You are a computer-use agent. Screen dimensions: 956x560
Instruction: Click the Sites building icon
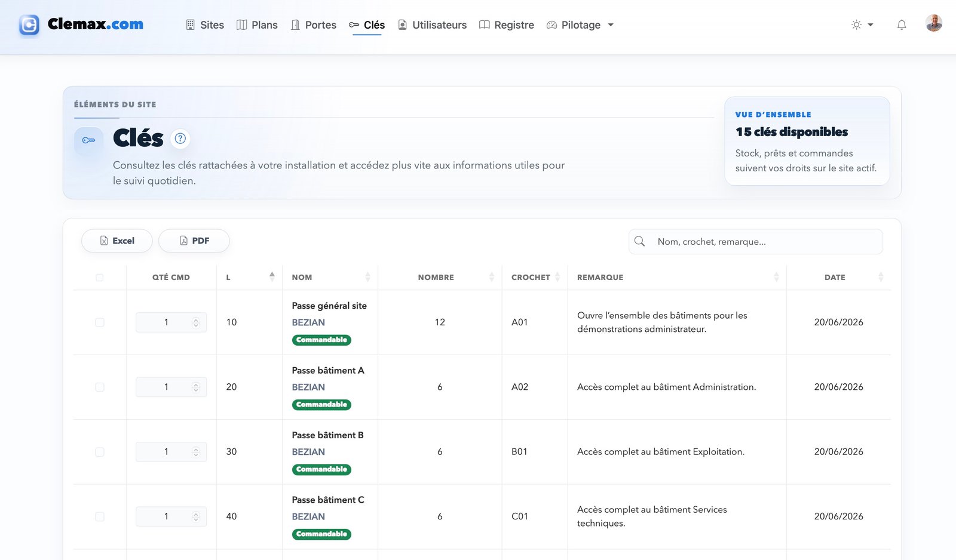click(x=190, y=25)
